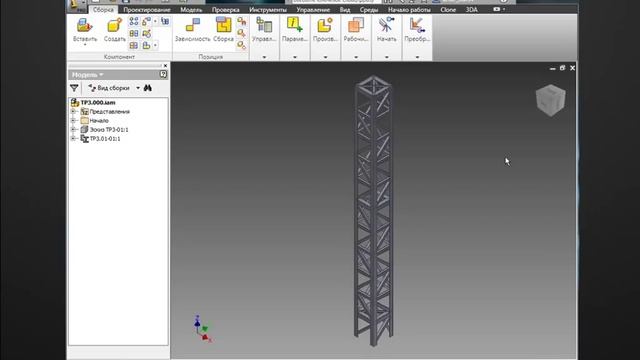Click the bottom small icon right of Сборка
The image size is (640, 360).
[242, 45]
